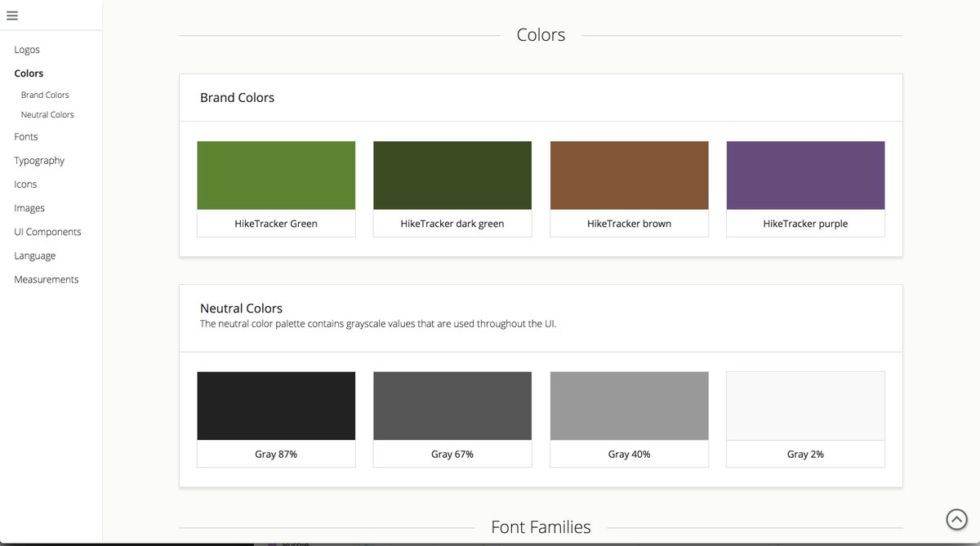The image size is (980, 546).
Task: Click the HikeTracker purple label
Action: [805, 224]
